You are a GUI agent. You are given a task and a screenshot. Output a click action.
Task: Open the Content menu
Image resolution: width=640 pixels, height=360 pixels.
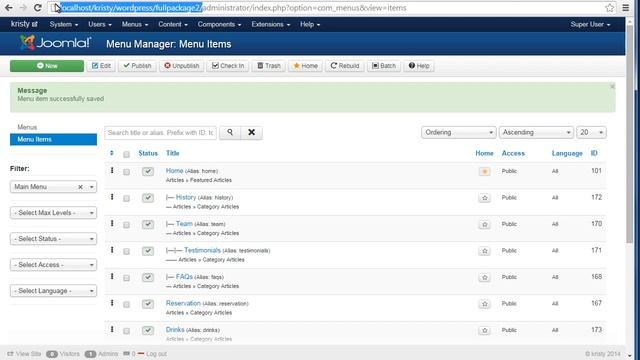click(173, 24)
